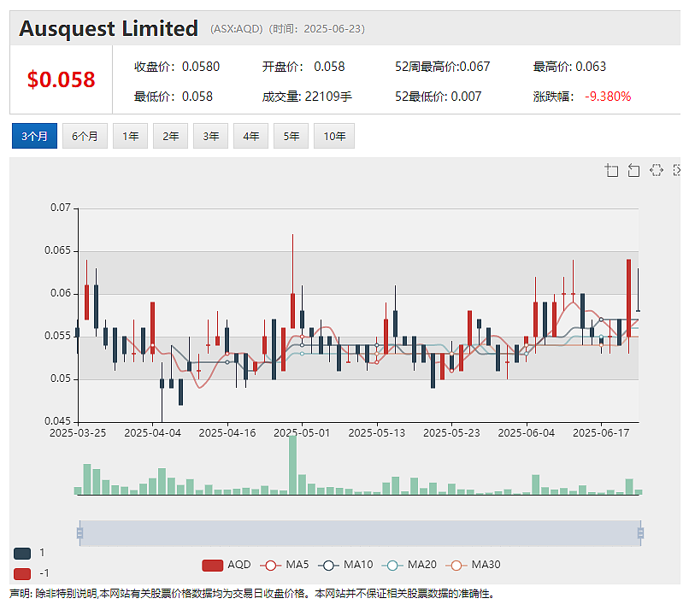Switch to the 6个月 range tab

85,136
